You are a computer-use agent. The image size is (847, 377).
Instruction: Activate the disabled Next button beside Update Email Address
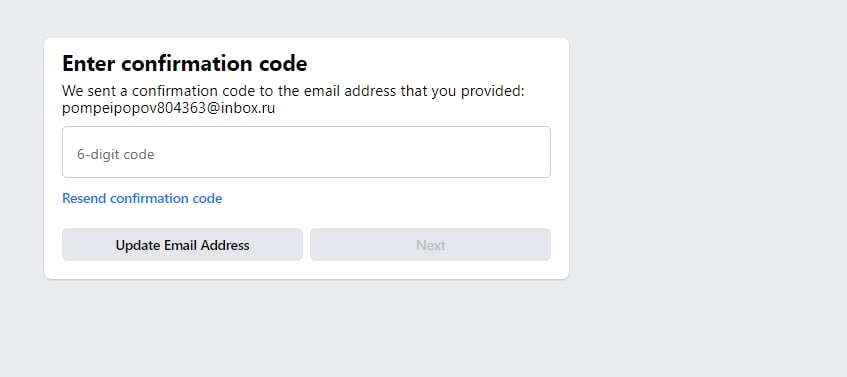(431, 245)
